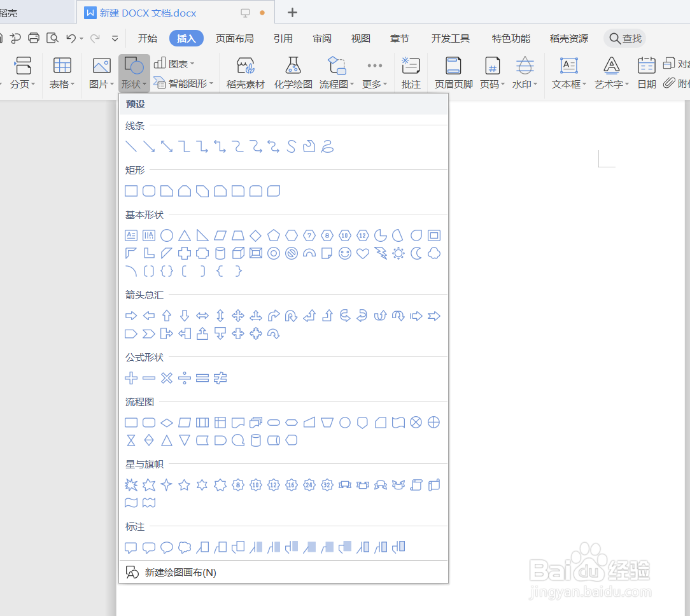This screenshot has height=616, width=690.
Task: Choose the diamond shape in 基本形状
Action: pos(256,235)
